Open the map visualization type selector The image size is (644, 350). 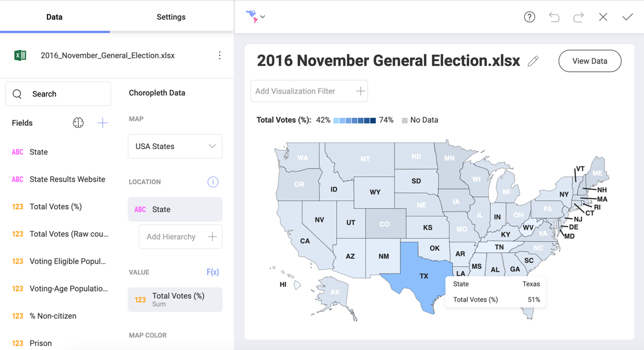[x=255, y=16]
